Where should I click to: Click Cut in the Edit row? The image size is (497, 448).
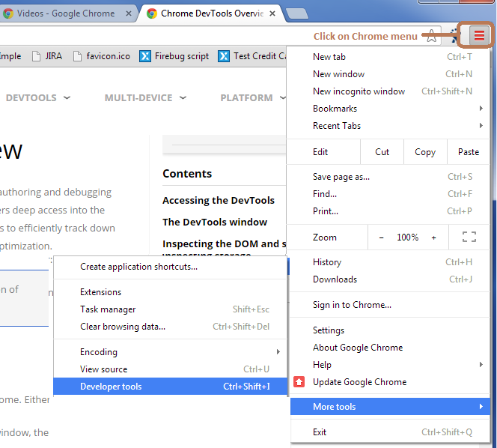point(382,152)
